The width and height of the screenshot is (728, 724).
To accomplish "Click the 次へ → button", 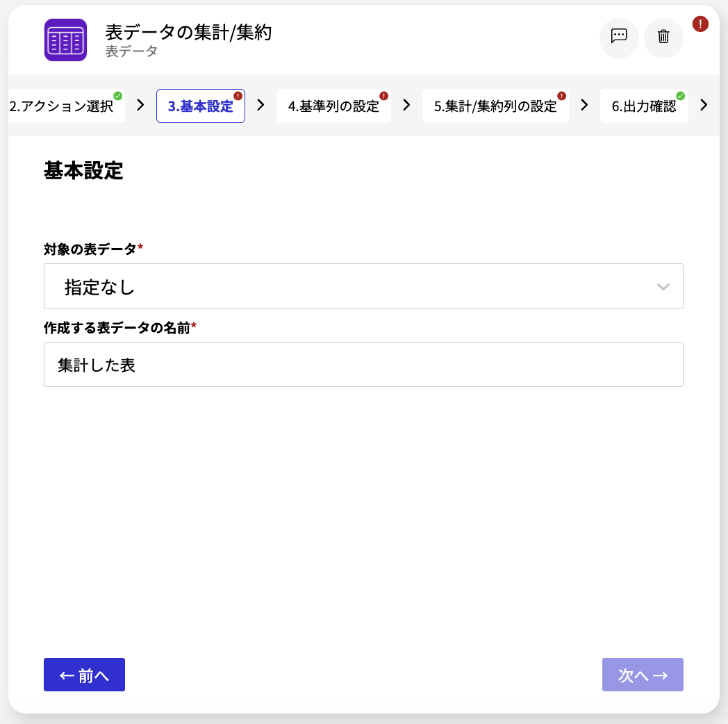I will click(643, 674).
